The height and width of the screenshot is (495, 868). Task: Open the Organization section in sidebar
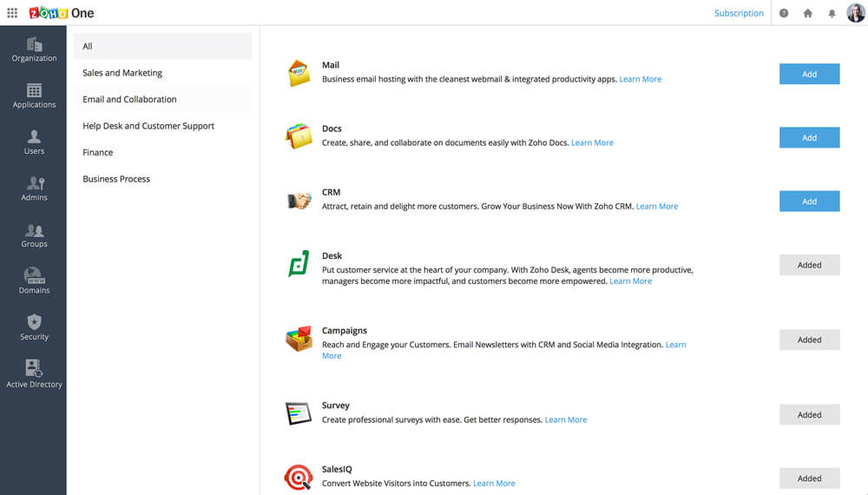pyautogui.click(x=34, y=49)
